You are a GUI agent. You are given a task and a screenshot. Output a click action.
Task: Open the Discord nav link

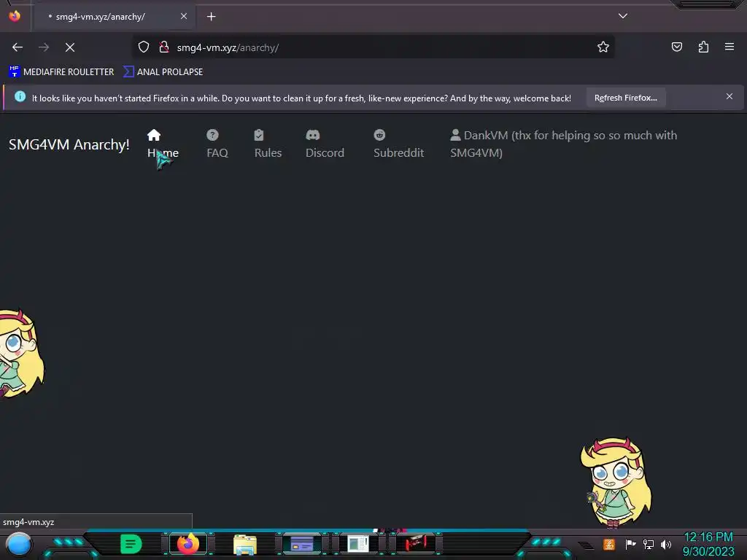325,144
